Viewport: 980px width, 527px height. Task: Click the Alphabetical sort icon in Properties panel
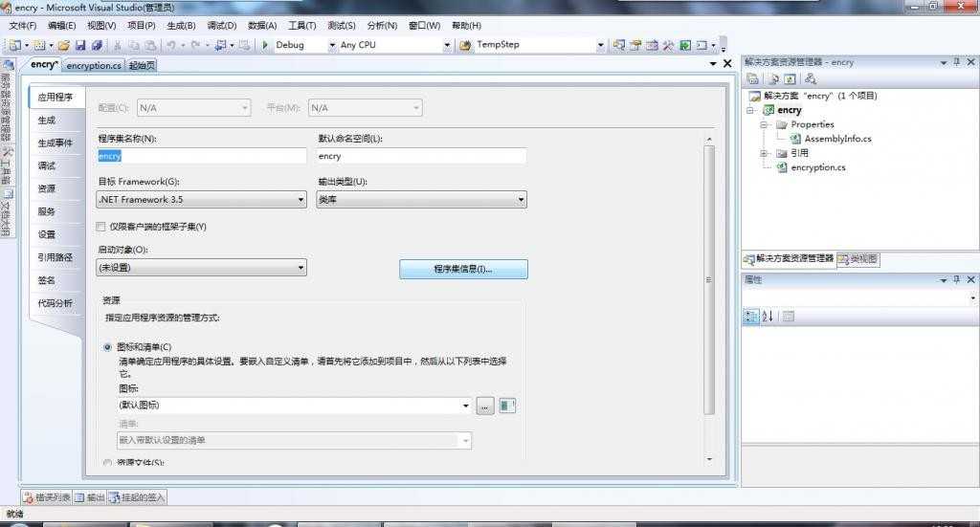tap(768, 316)
